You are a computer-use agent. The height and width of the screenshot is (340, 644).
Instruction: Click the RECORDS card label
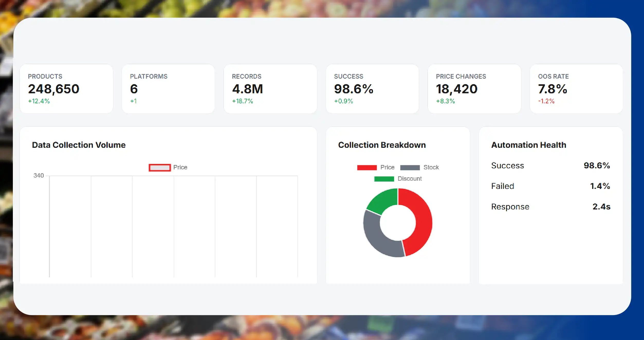246,77
